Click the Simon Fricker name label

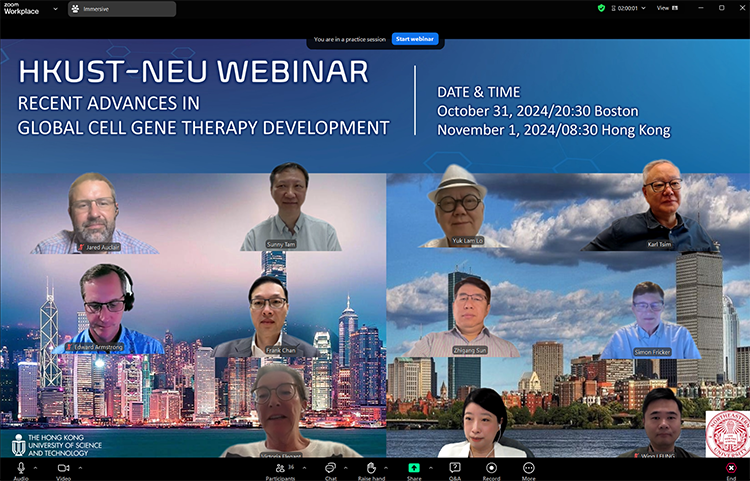[x=652, y=352]
